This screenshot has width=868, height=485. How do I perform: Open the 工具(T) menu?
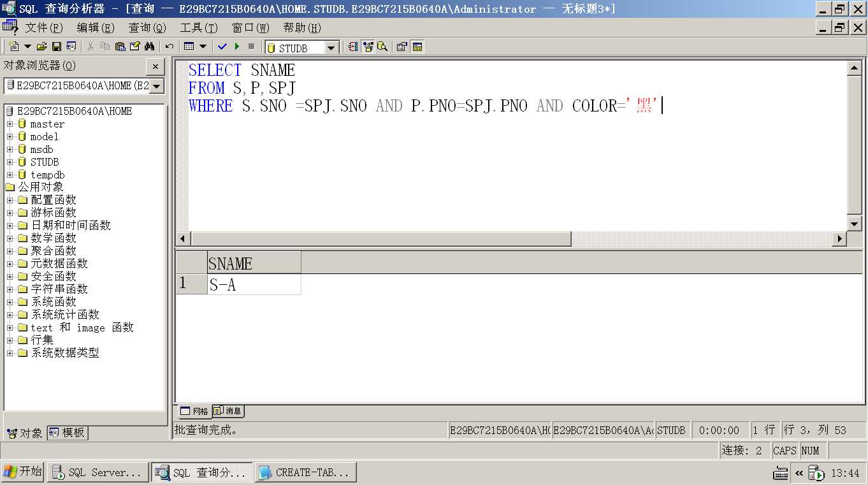point(199,27)
